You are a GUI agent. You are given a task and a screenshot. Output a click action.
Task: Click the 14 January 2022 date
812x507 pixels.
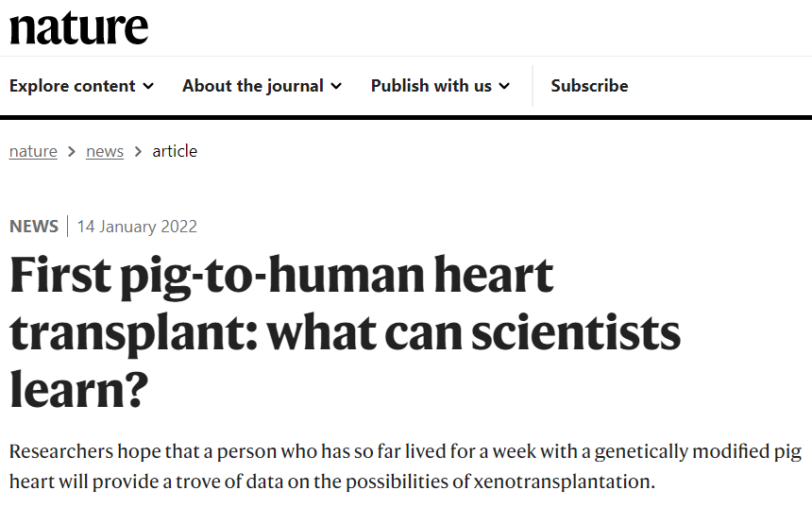pyautogui.click(x=137, y=227)
